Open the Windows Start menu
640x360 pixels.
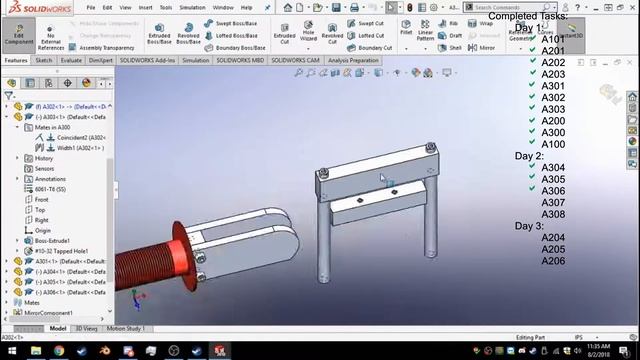click(x=12, y=351)
